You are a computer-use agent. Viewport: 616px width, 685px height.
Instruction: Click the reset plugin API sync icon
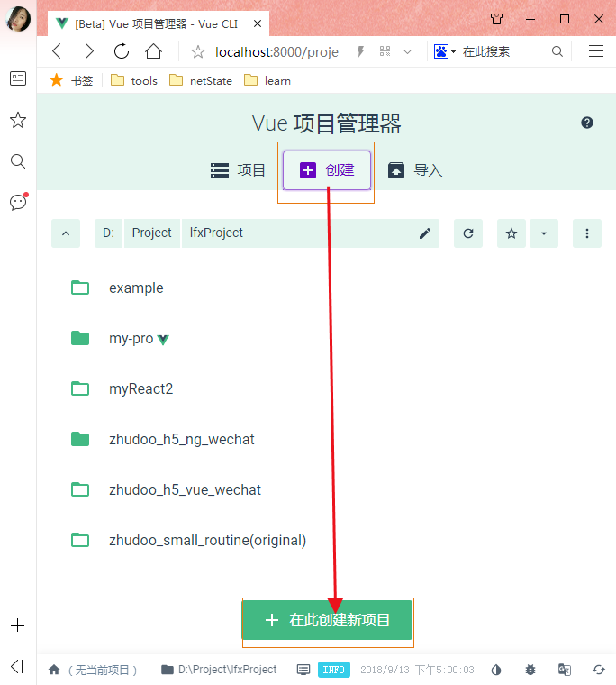pyautogui.click(x=599, y=670)
